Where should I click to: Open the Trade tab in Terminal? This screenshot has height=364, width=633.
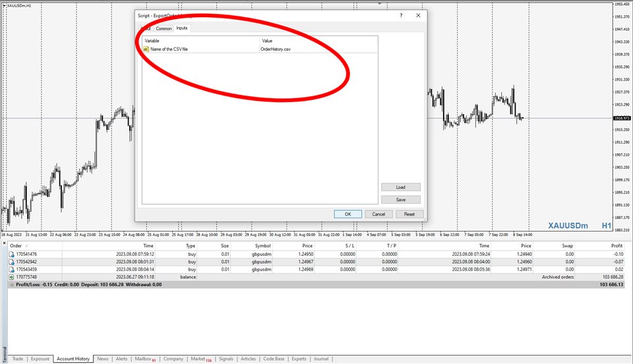[x=18, y=359]
